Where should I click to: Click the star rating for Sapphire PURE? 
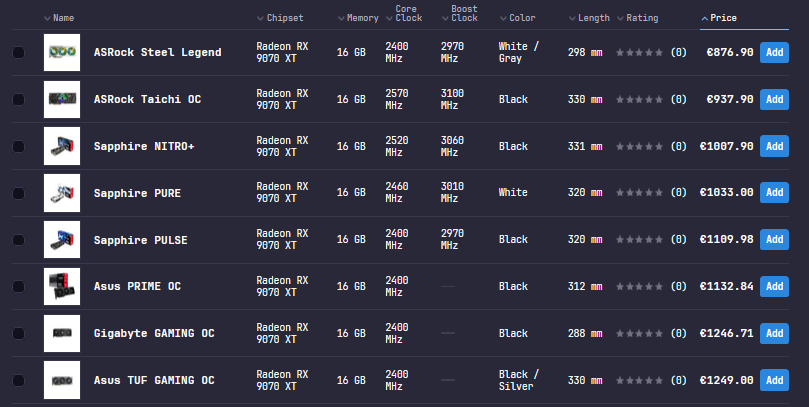click(x=639, y=192)
